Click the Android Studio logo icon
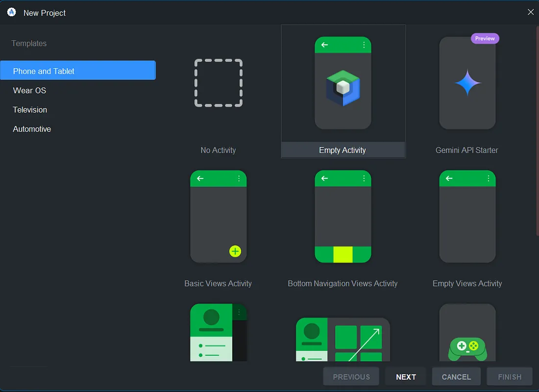 pos(11,12)
